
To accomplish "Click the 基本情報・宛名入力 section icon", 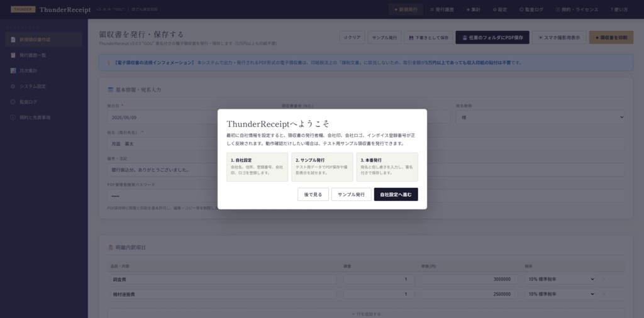I will [110, 89].
